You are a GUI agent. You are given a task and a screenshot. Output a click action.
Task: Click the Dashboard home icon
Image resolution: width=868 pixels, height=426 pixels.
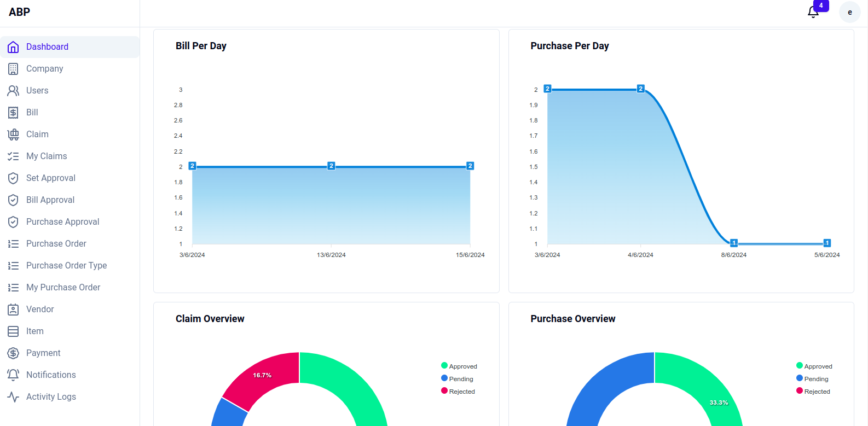[x=13, y=47]
